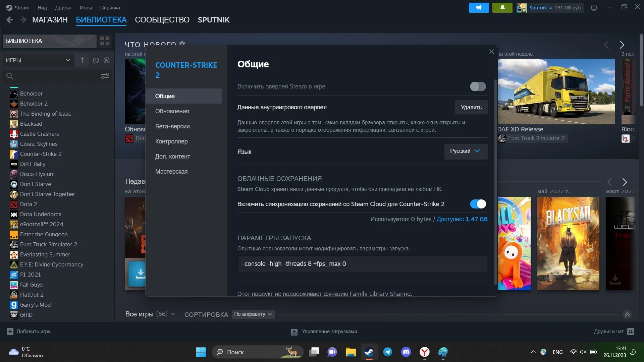The image size is (644, 362).
Task: Open Friends and Chat icon
Action: point(631,331)
